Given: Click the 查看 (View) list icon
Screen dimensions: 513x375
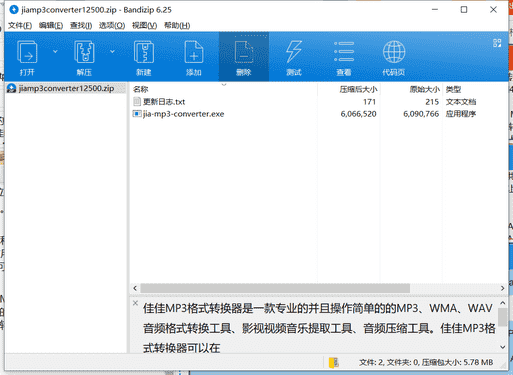Looking at the screenshot, I should [344, 52].
